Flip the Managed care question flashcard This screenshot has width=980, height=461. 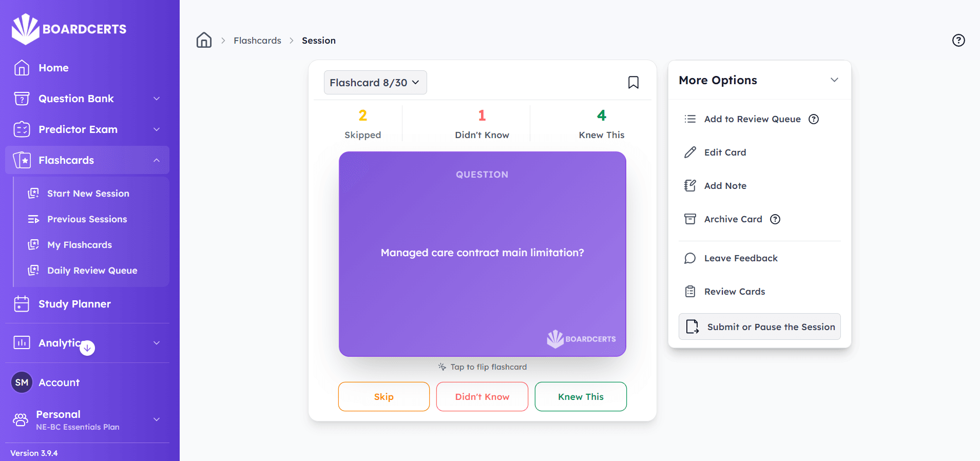pyautogui.click(x=483, y=254)
